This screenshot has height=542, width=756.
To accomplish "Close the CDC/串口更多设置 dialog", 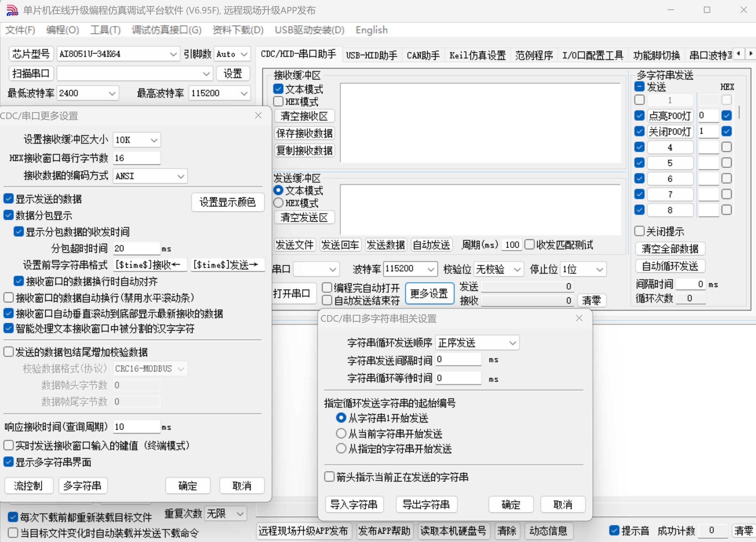I will coord(258,115).
